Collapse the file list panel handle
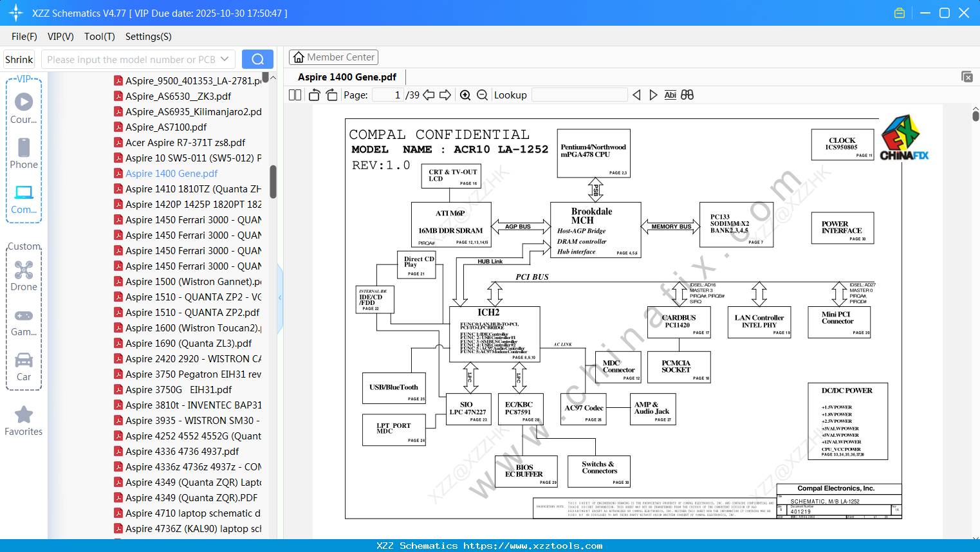This screenshot has width=980, height=552. point(280,298)
